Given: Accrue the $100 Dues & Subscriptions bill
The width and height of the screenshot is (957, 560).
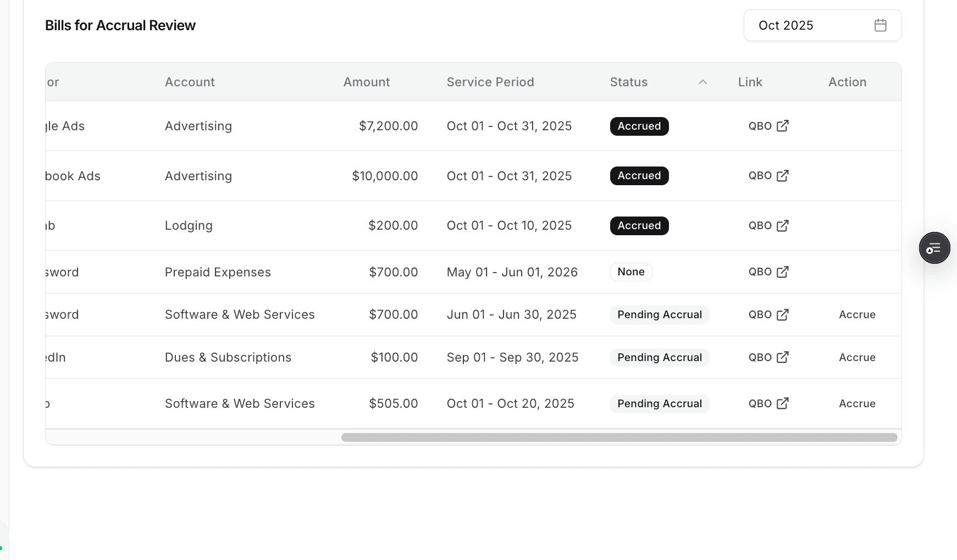Looking at the screenshot, I should tap(857, 357).
